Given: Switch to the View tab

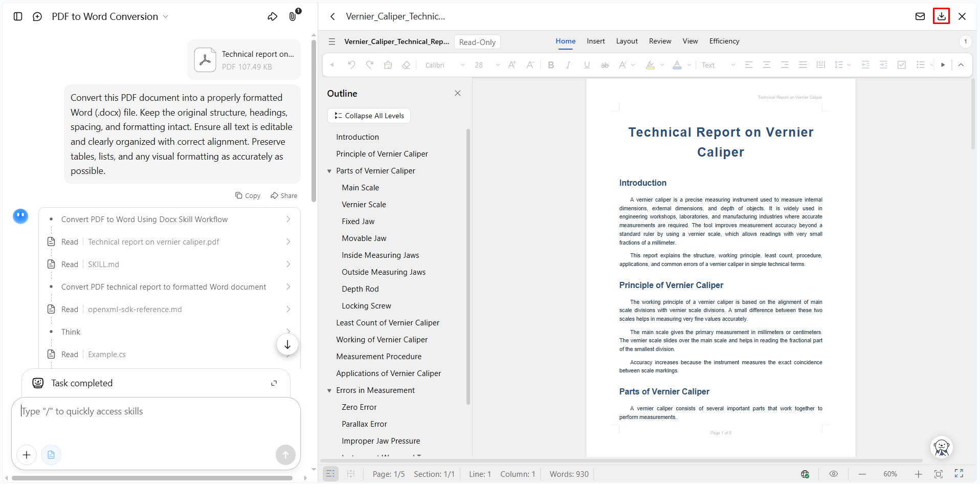Looking at the screenshot, I should pos(690,41).
